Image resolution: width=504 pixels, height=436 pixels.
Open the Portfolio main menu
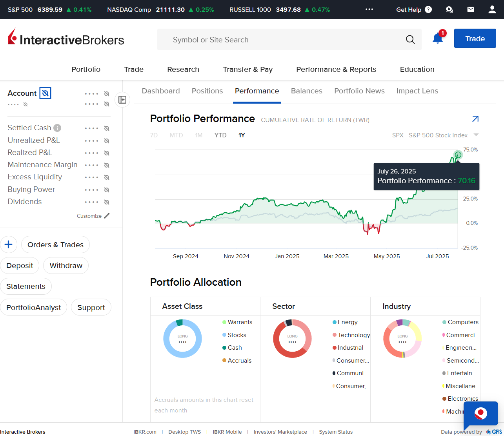coord(86,69)
